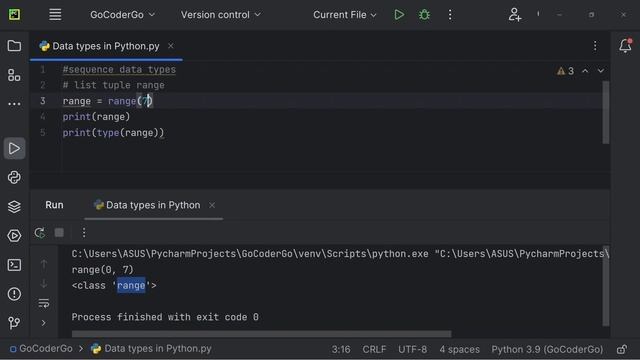The image size is (640, 360).
Task: Toggle the Run tool window in sidebar
Action: [x=14, y=148]
